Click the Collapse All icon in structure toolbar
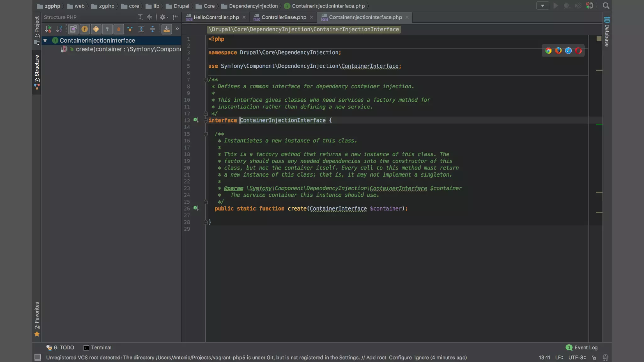The height and width of the screenshot is (362, 644). pos(153,29)
